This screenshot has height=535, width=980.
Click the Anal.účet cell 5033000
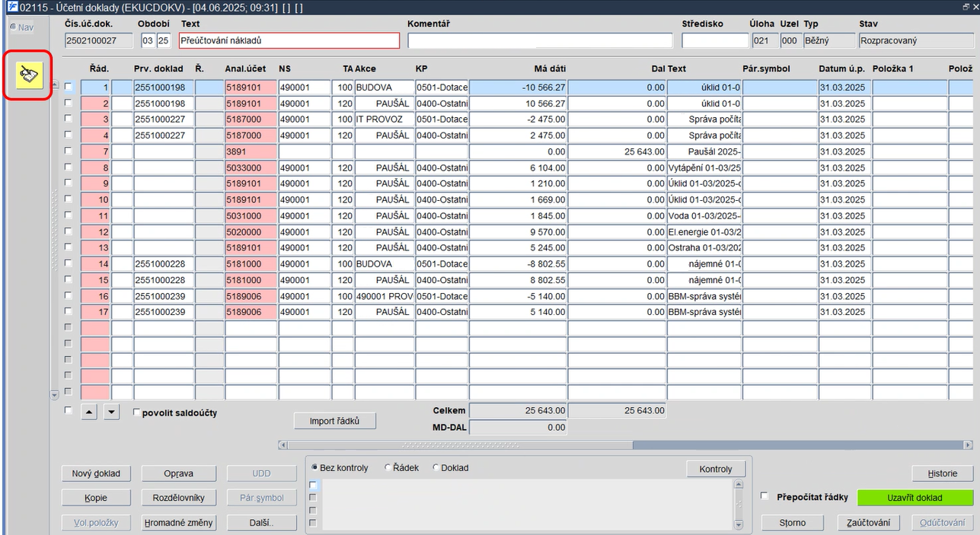251,167
